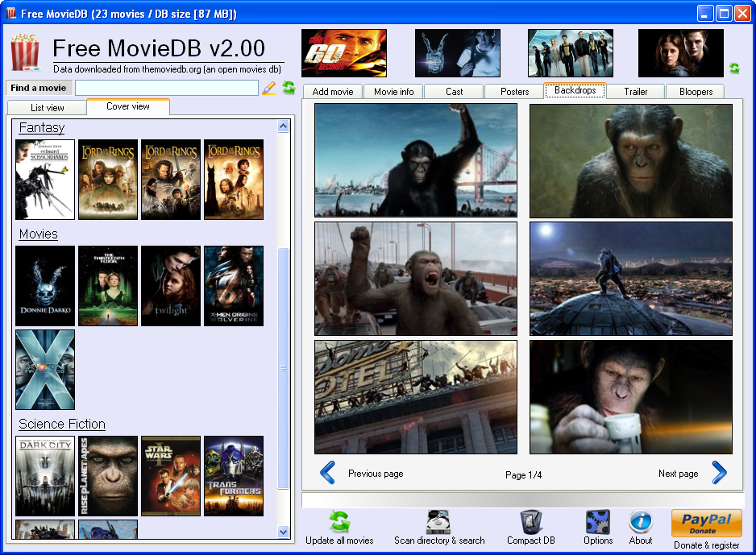Click the Update all movies icon

[x=339, y=522]
